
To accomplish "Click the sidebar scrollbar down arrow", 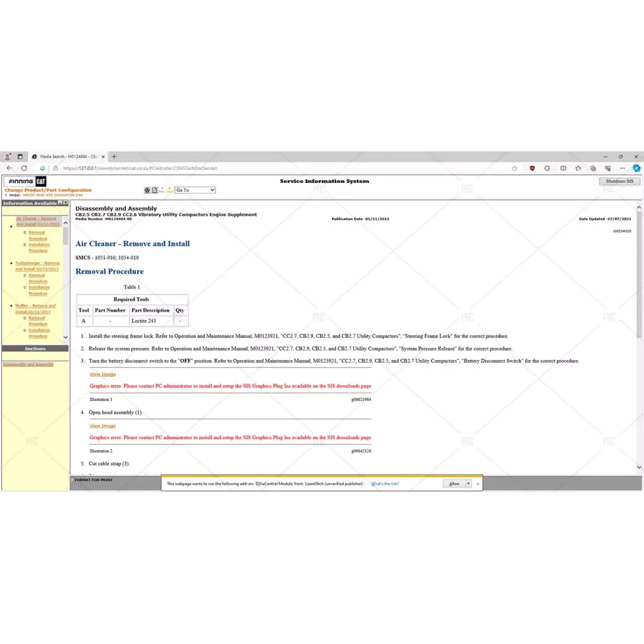I will [x=65, y=337].
